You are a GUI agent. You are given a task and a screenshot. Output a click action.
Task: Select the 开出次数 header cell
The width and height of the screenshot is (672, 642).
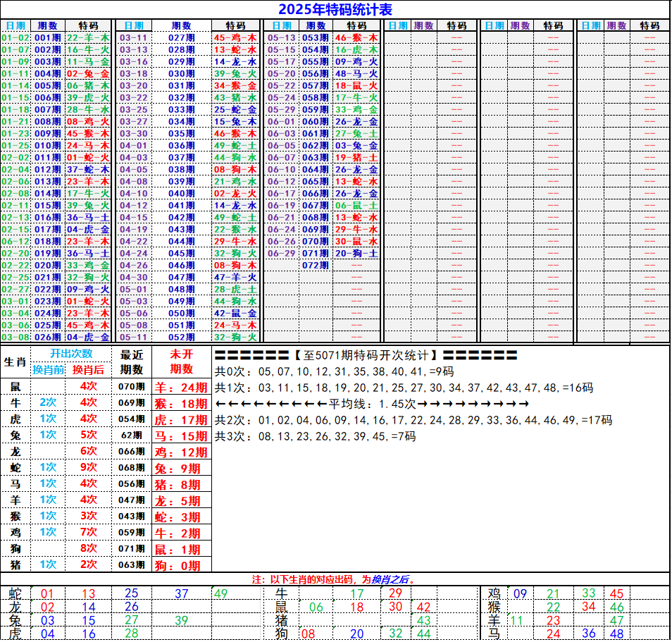(70, 354)
